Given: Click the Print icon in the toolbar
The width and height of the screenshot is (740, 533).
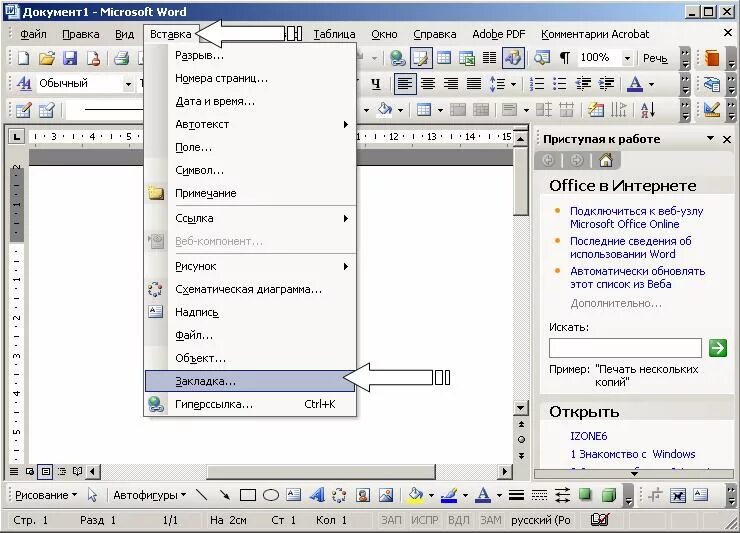Looking at the screenshot, I should click(x=122, y=59).
